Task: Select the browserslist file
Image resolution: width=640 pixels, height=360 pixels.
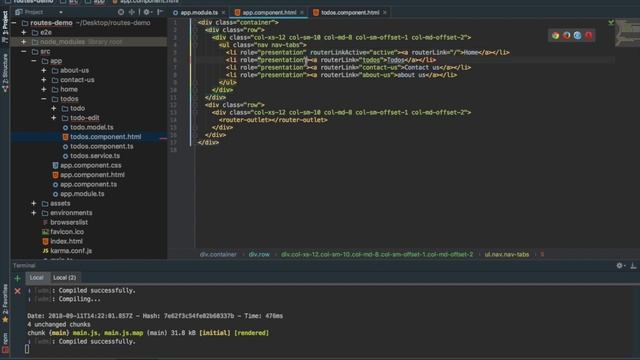Action: pos(69,222)
